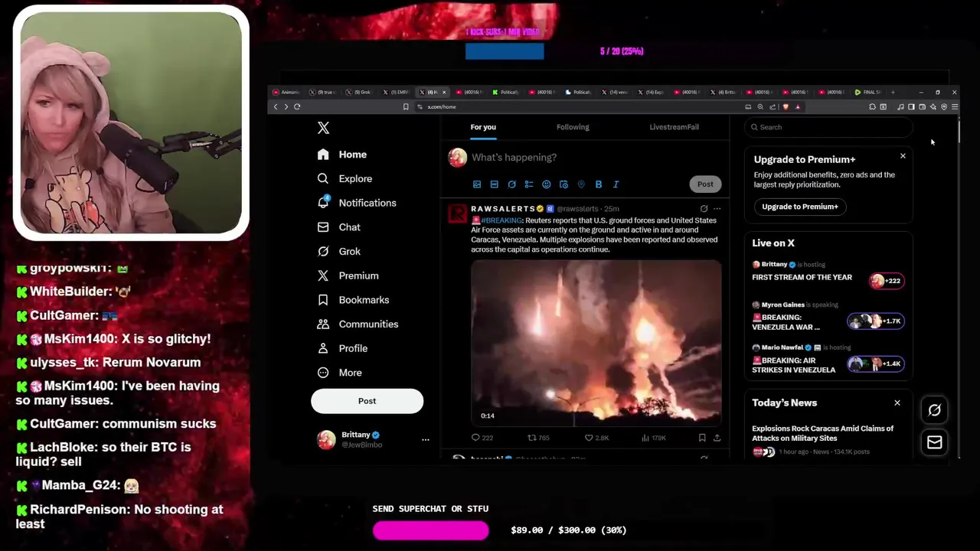View analytics of the RAWSALERTS post
The image size is (980, 551).
click(653, 438)
